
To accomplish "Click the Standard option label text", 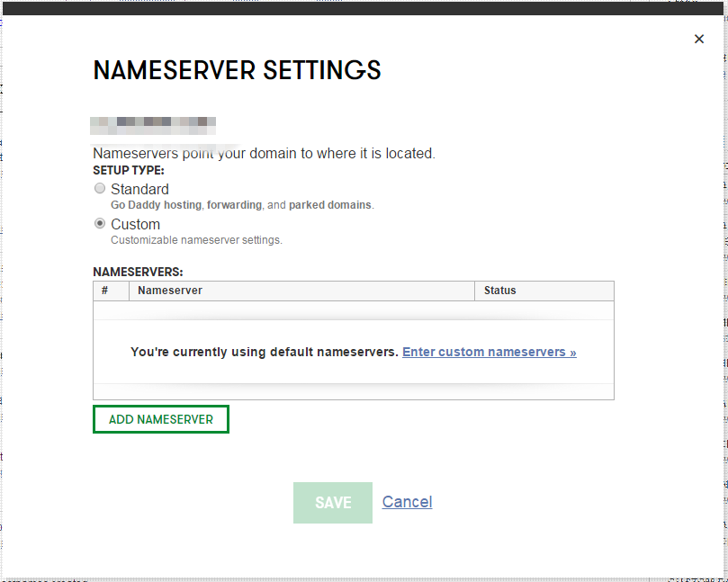I will (139, 189).
